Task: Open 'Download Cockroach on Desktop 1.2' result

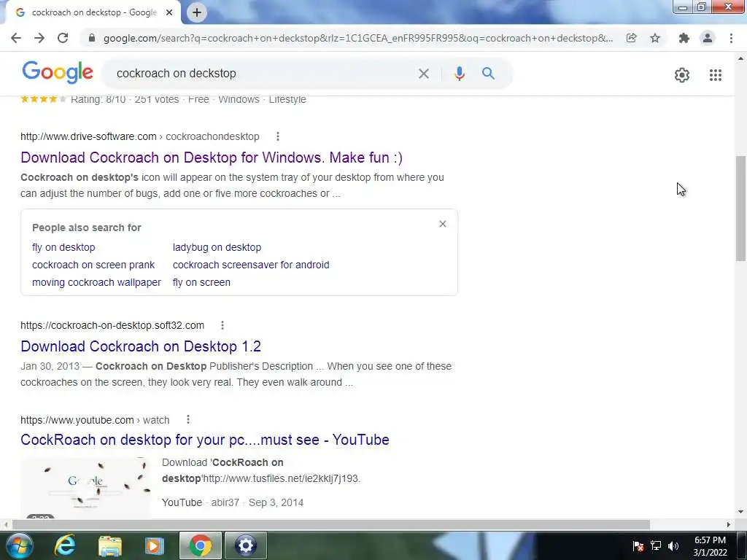Action: coord(141,346)
